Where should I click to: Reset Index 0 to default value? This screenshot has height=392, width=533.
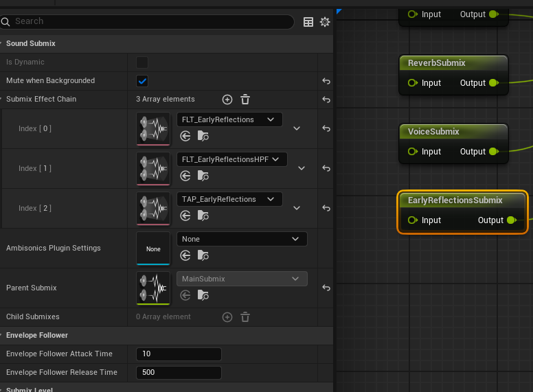coord(326,128)
